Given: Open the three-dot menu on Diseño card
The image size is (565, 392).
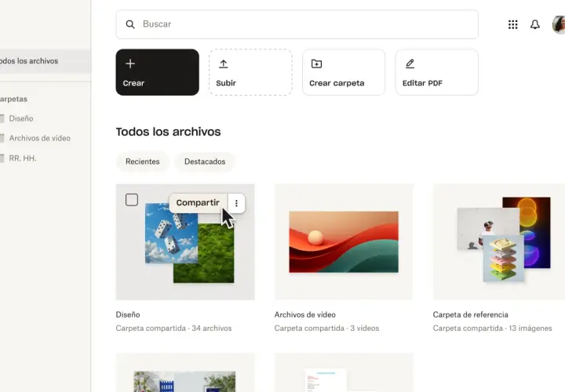Looking at the screenshot, I should tap(236, 203).
